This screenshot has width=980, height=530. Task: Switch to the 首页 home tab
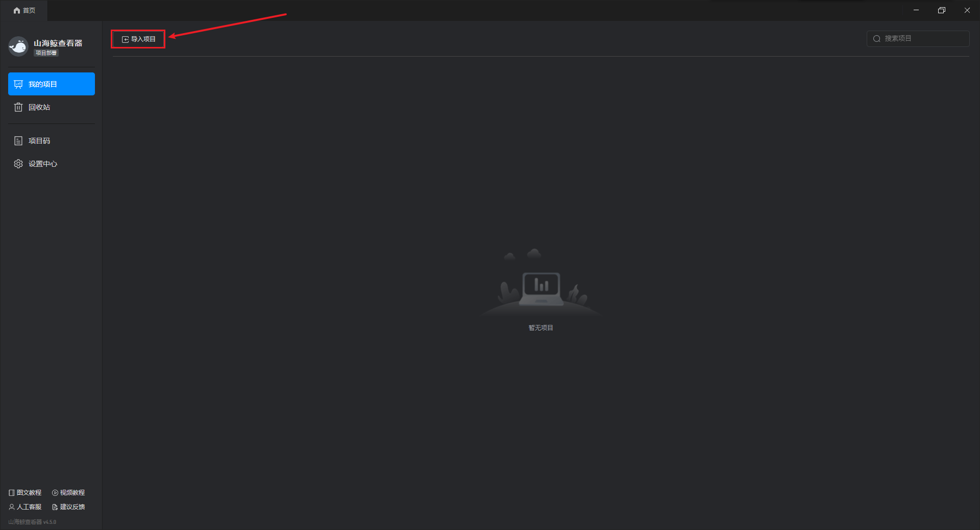click(24, 11)
